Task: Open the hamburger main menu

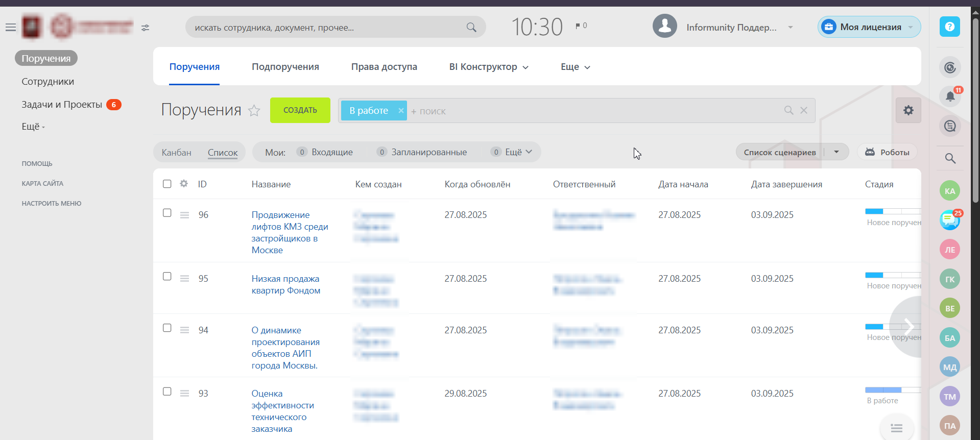Action: [11, 28]
